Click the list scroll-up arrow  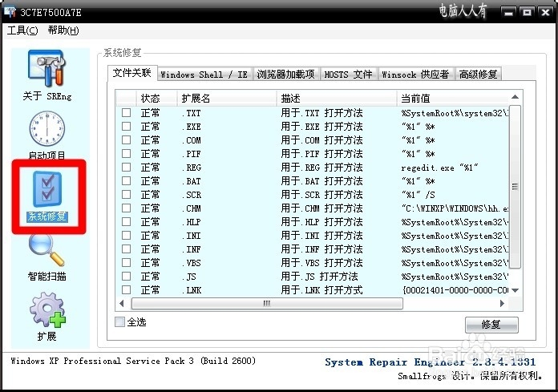[515, 97]
